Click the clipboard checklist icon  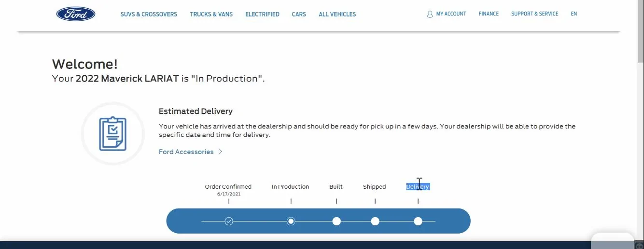pos(113,134)
